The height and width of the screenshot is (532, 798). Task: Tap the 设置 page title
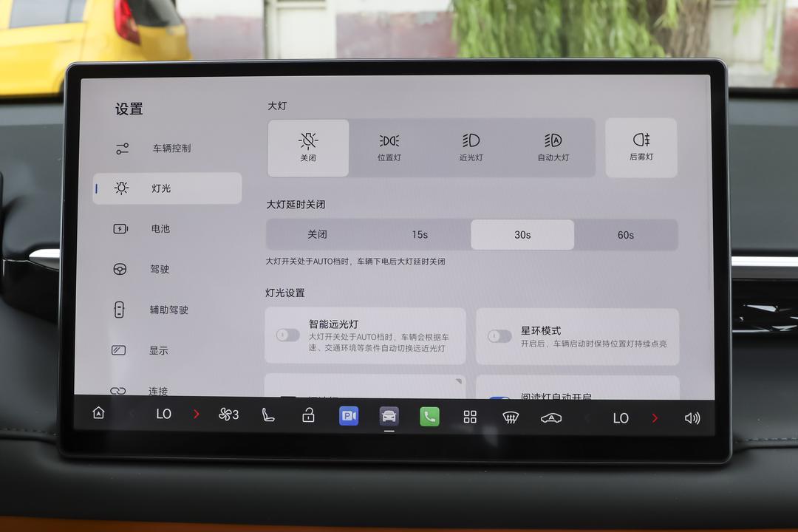(129, 109)
